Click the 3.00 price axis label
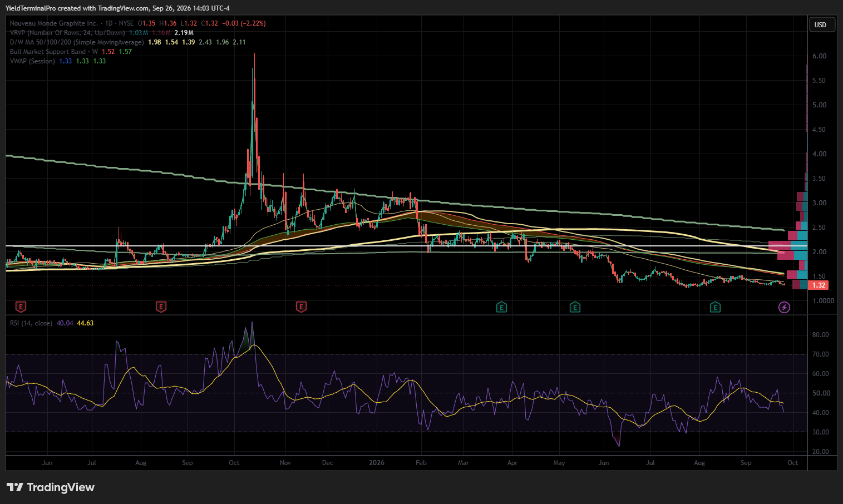The width and height of the screenshot is (843, 504). coord(819,203)
